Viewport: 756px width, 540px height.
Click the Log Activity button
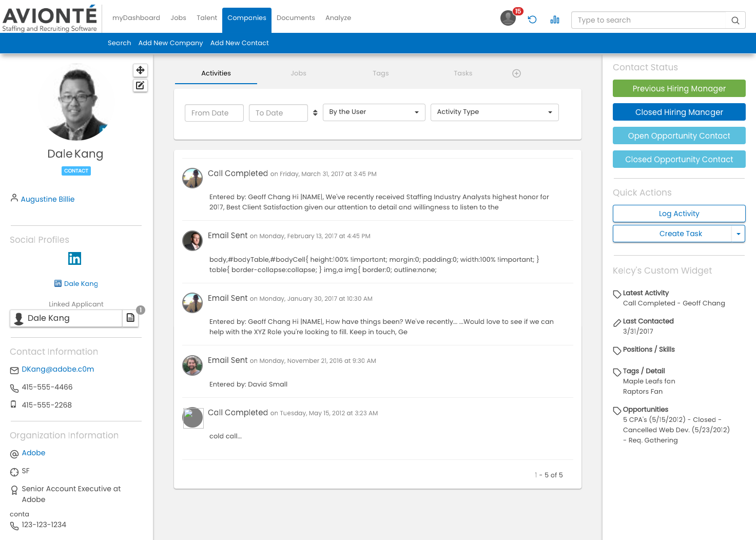[679, 214]
